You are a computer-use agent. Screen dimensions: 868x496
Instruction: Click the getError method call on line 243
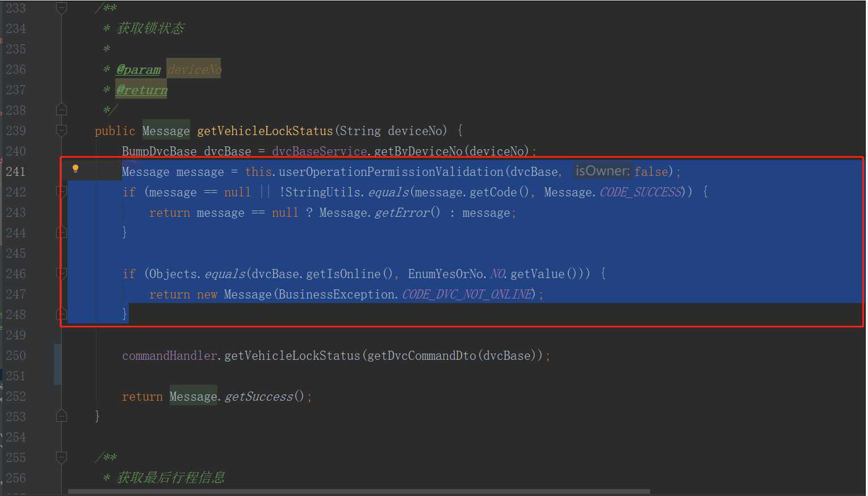click(402, 213)
